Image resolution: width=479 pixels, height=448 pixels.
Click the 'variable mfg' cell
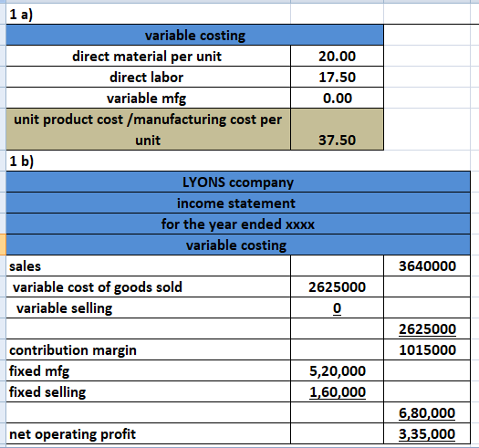pyautogui.click(x=148, y=99)
